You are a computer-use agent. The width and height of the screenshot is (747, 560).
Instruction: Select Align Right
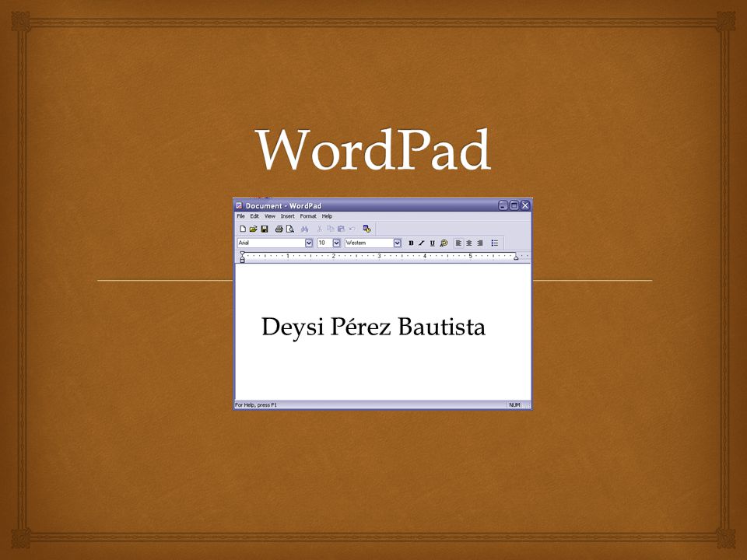point(480,243)
